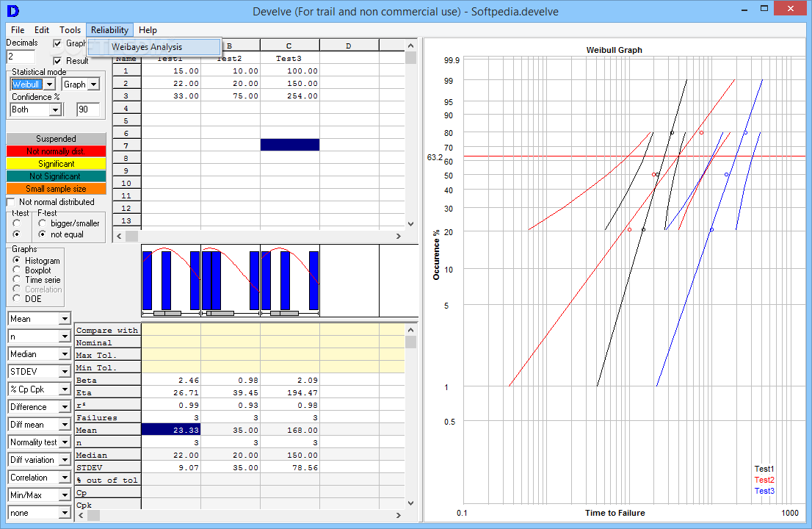Click the Decimals input field
Viewport: 812px width, 529px height.
21,57
